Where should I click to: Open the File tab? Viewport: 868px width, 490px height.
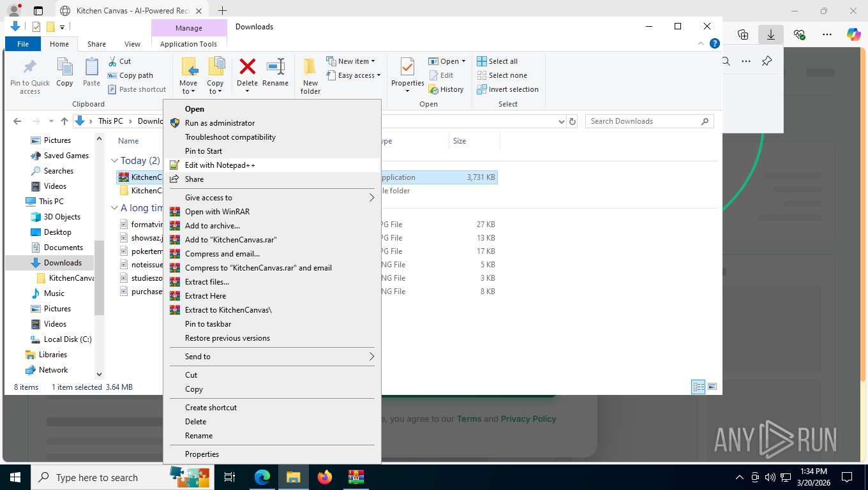point(23,44)
